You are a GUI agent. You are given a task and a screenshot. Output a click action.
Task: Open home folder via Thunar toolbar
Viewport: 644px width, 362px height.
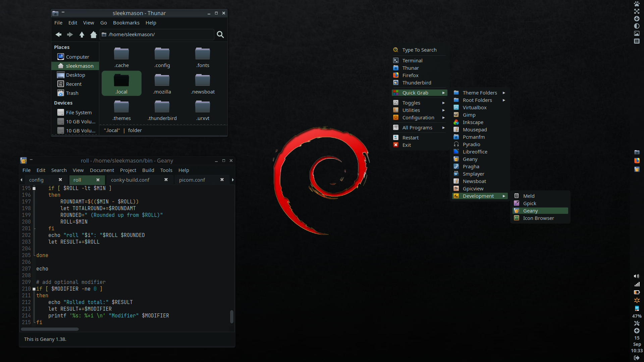click(x=93, y=35)
